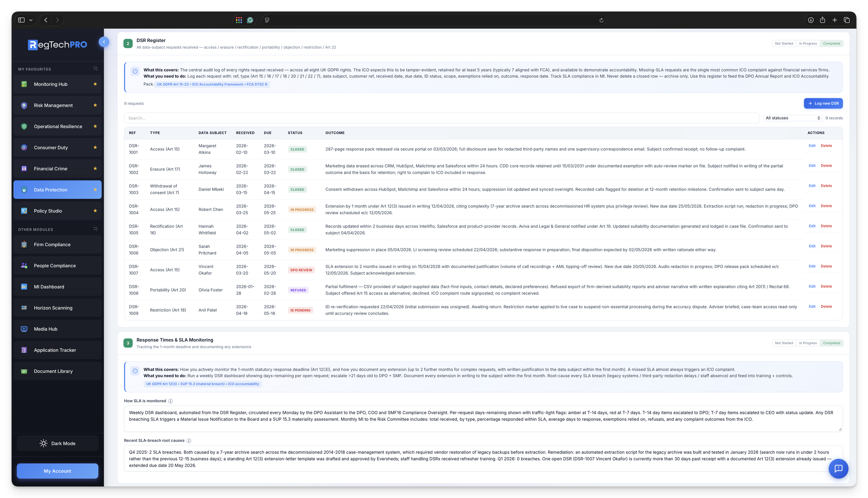Click the info icon beside How SLA is monitored
868x498 pixels.
170,401
